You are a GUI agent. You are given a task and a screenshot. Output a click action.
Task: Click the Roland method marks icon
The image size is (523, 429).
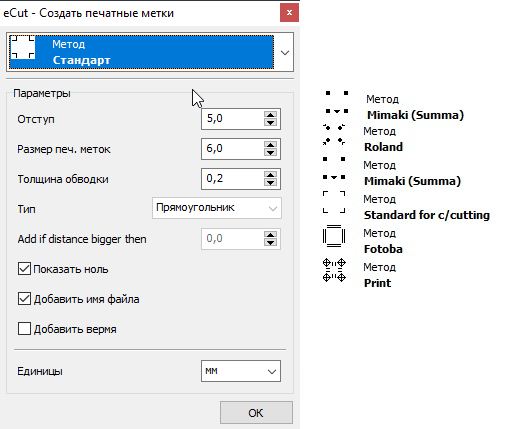pos(334,134)
